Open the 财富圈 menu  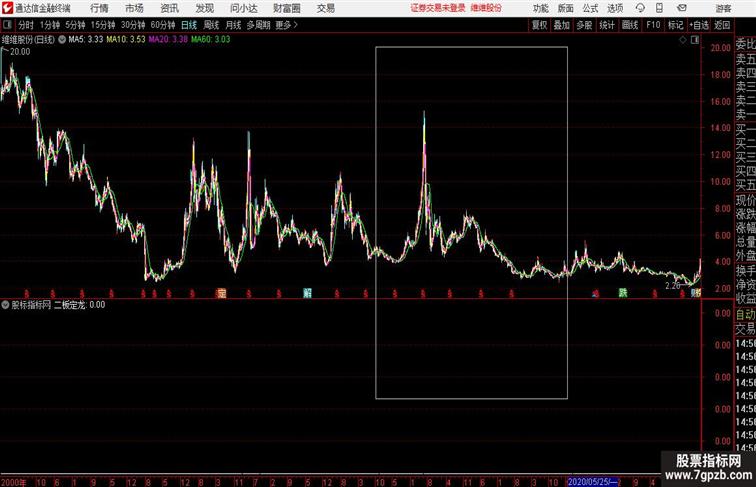287,8
